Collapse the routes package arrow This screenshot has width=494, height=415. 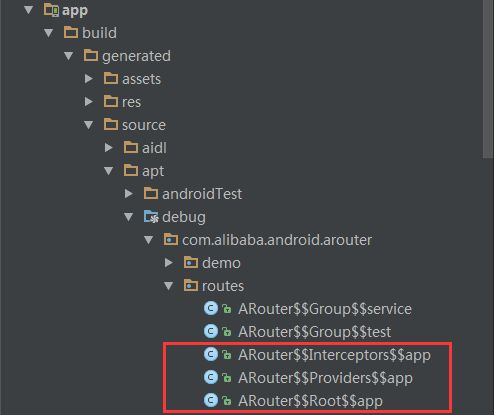pyautogui.click(x=169, y=286)
